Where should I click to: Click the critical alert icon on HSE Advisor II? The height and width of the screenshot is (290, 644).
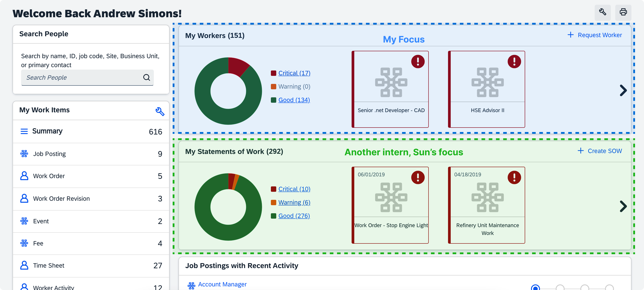[x=514, y=61]
